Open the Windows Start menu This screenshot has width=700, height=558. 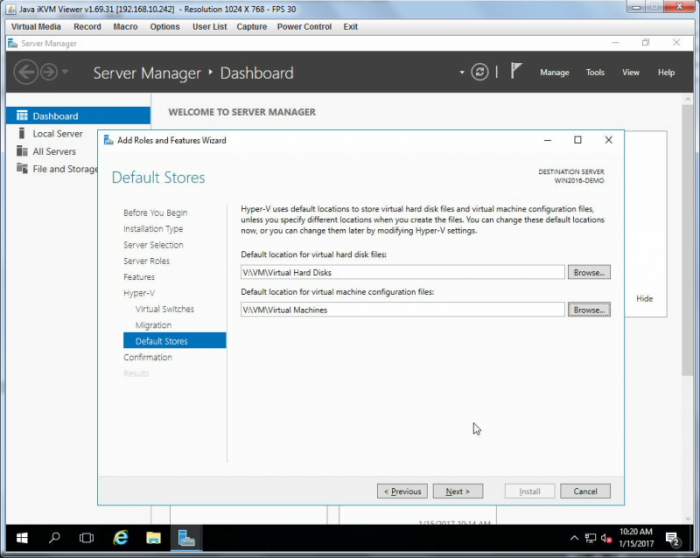click(22, 538)
